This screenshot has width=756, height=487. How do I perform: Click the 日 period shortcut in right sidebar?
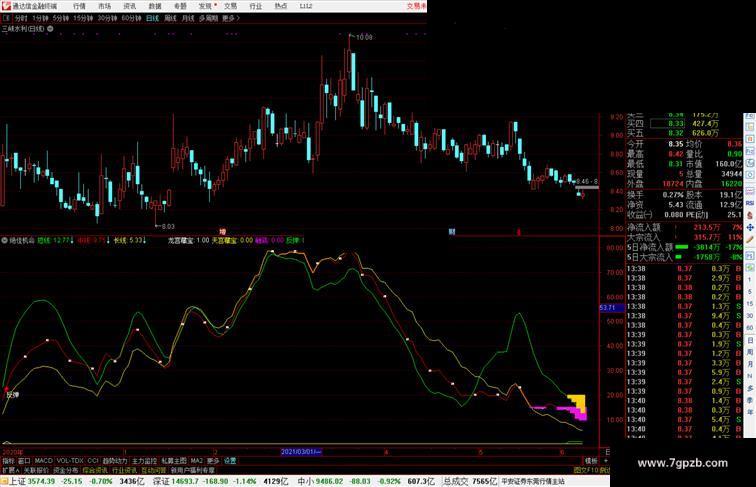pos(750,340)
